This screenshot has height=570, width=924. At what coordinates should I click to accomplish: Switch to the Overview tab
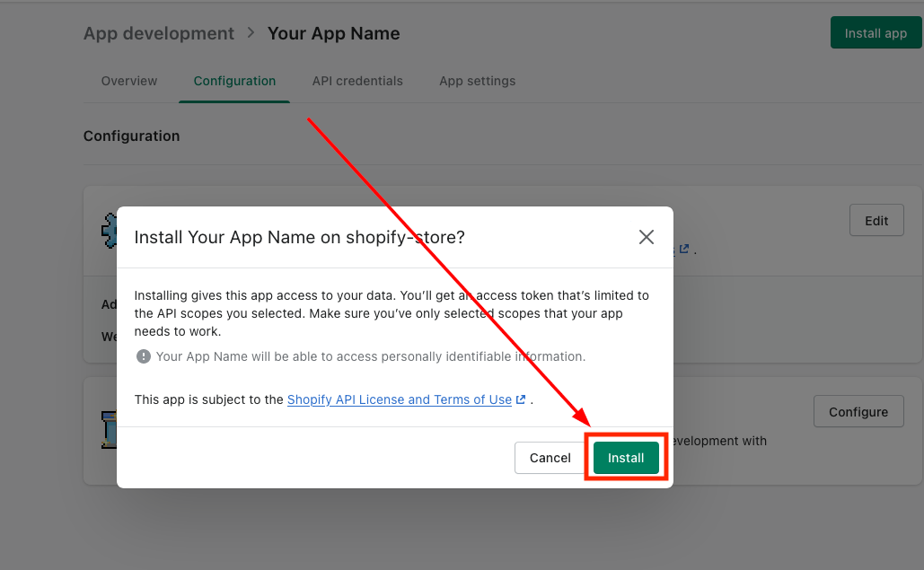click(x=129, y=81)
